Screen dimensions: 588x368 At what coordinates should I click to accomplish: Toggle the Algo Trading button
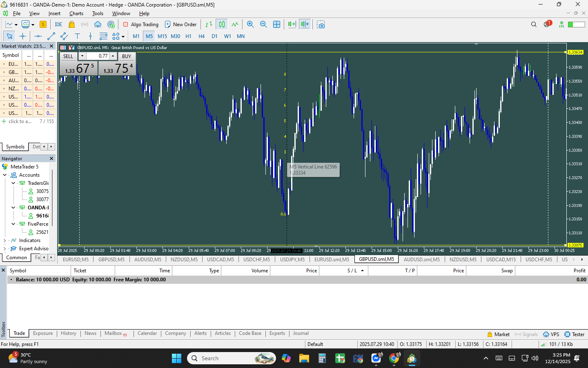[141, 25]
